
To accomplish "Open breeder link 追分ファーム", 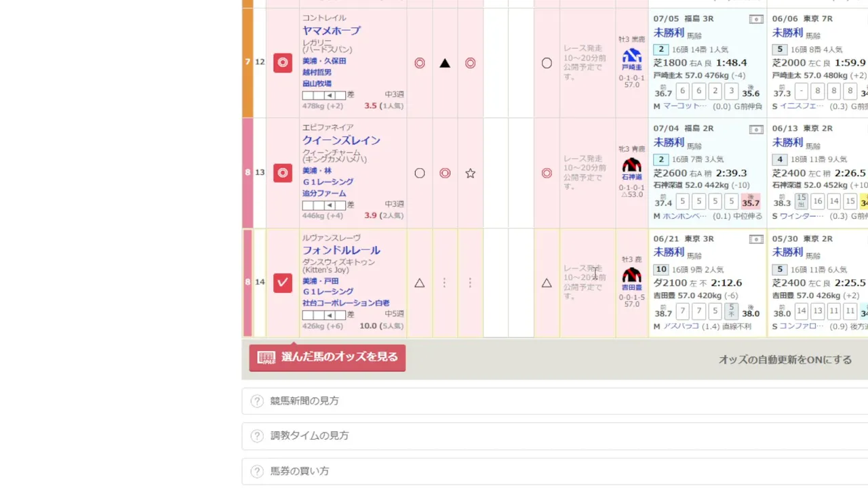I will coord(324,193).
